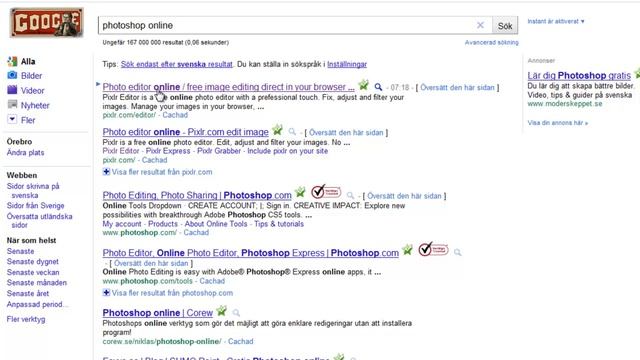
Task: Open the 'Lär dig Photoshop gratis' ad
Action: (x=579, y=76)
